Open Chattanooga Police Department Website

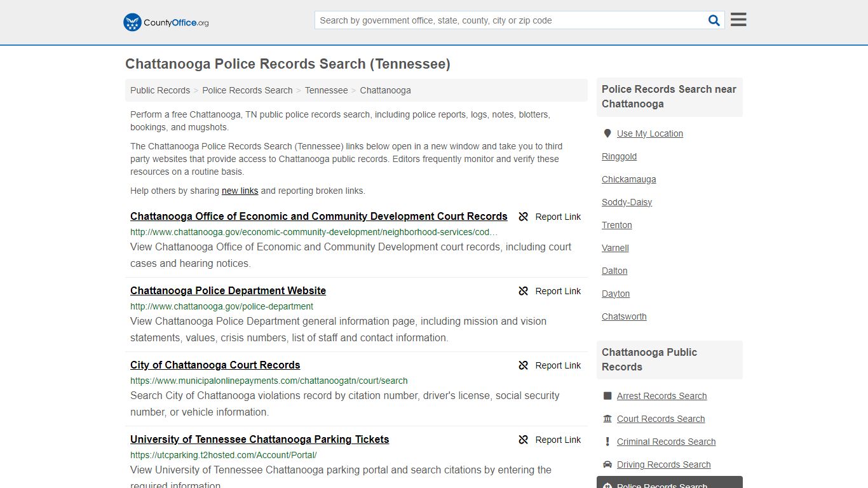point(228,291)
